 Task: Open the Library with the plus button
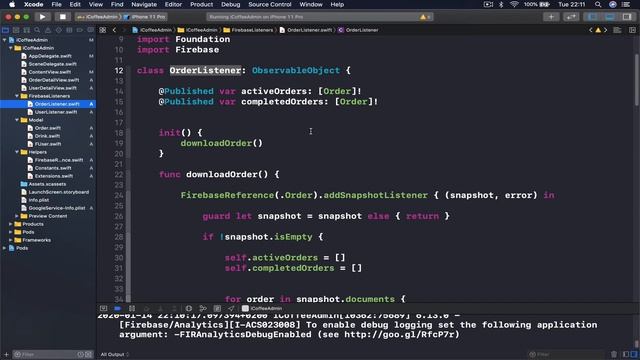551,17
